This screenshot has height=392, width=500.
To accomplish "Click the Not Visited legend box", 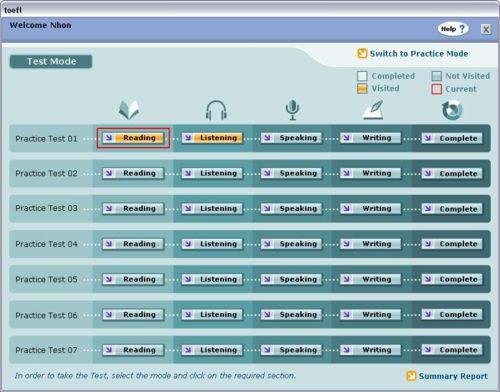I will coord(436,76).
